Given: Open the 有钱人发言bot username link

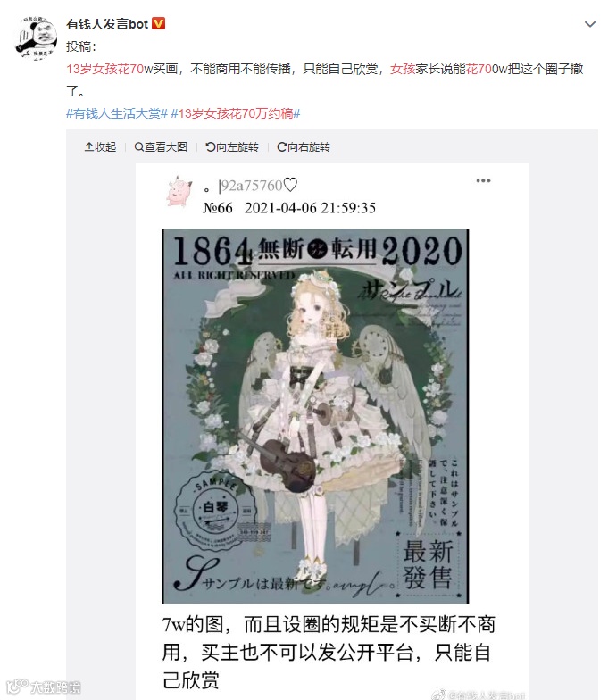Looking at the screenshot, I should [107, 23].
